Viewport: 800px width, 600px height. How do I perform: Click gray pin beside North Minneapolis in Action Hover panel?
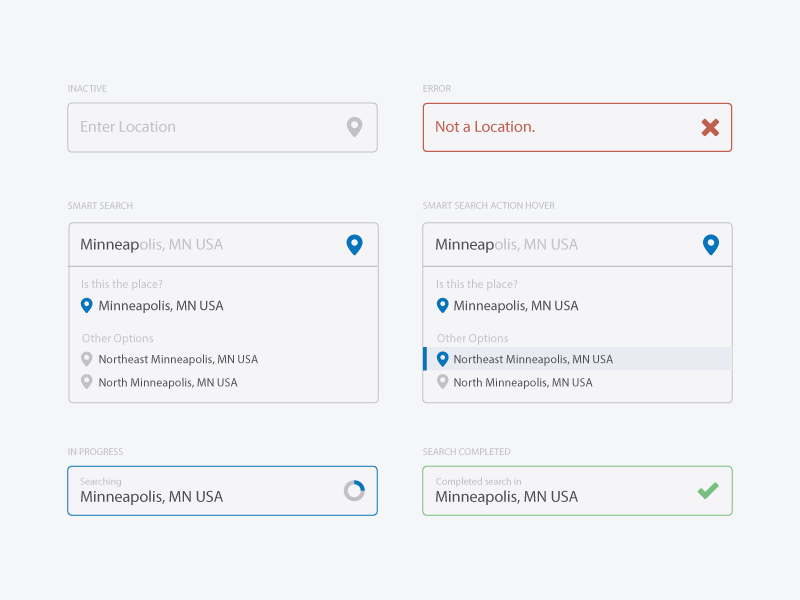(x=442, y=382)
